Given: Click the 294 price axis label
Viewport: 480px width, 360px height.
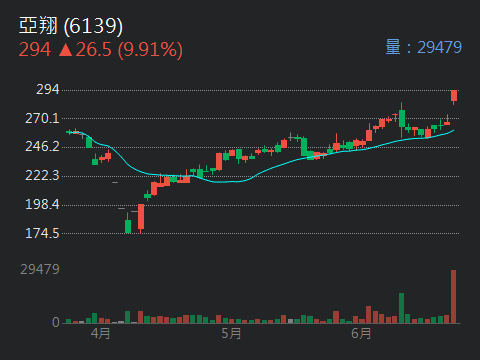Looking at the screenshot, I should tap(48, 89).
